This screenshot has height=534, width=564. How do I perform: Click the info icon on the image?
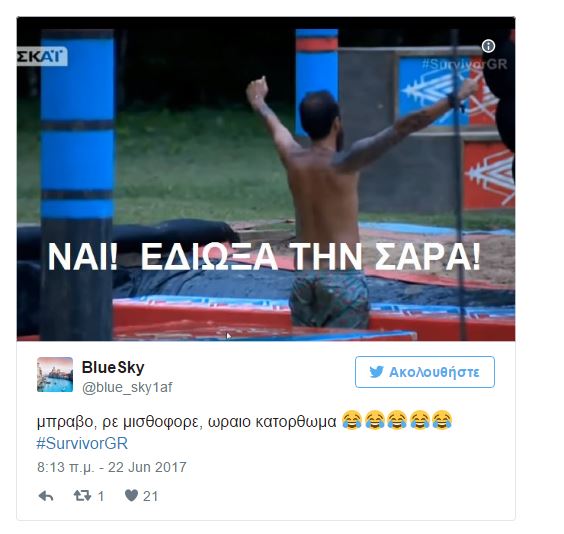[x=488, y=46]
